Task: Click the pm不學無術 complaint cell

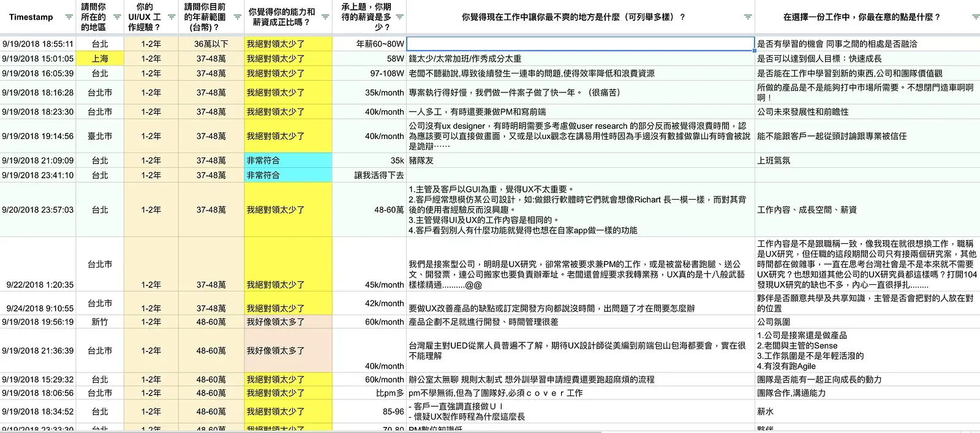Action: pyautogui.click(x=581, y=393)
